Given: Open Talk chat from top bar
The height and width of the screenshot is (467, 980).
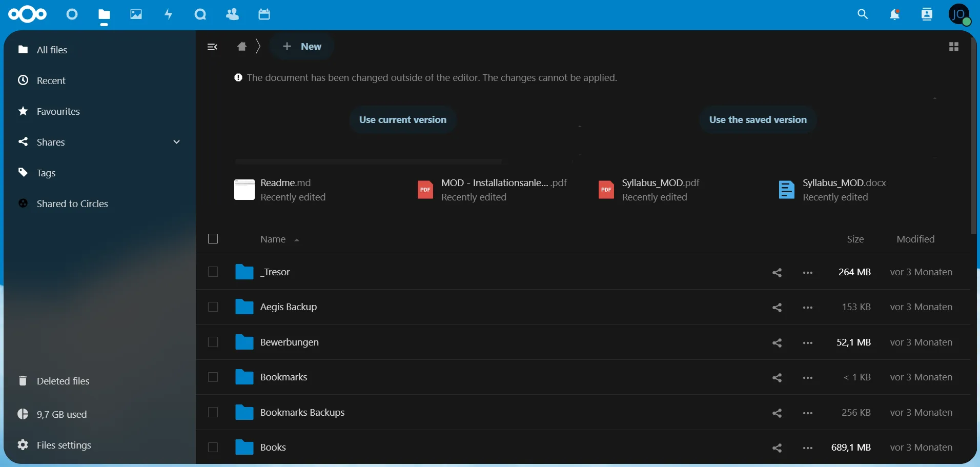Looking at the screenshot, I should click(x=201, y=14).
